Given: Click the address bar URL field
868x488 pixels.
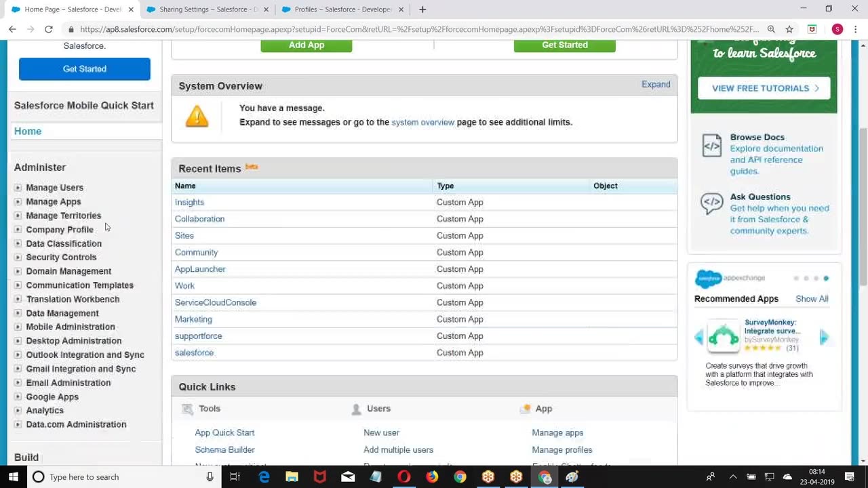Looking at the screenshot, I should click(x=418, y=29).
